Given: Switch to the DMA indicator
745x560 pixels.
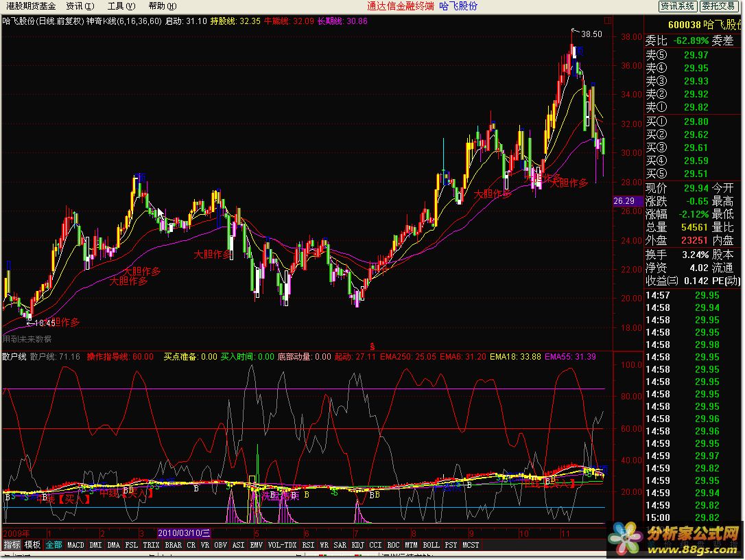Looking at the screenshot, I should [x=114, y=545].
